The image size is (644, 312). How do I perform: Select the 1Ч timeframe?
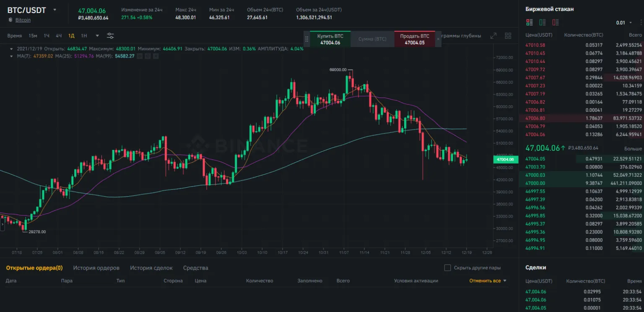click(46, 36)
